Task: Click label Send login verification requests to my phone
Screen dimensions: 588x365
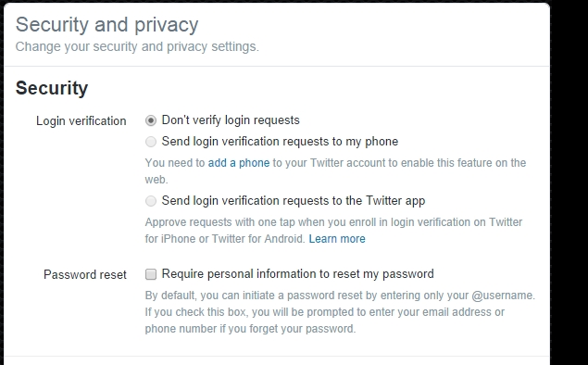Action: [280, 142]
